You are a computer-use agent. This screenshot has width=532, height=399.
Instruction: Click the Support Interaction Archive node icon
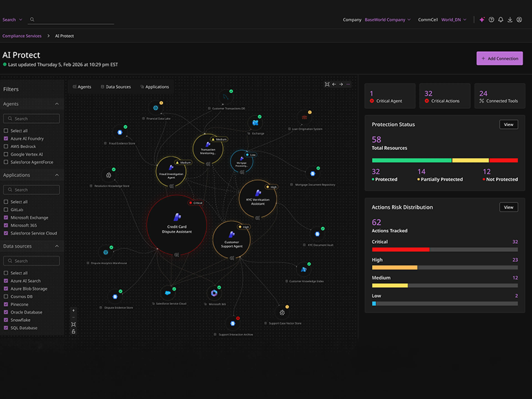(x=233, y=323)
